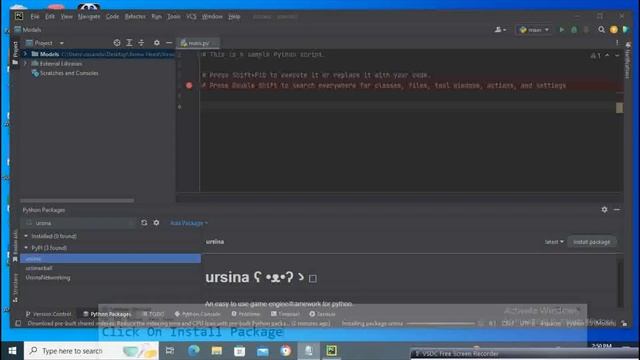This screenshot has width=640, height=360.
Task: Switch to the Problems tab
Action: tap(246, 314)
